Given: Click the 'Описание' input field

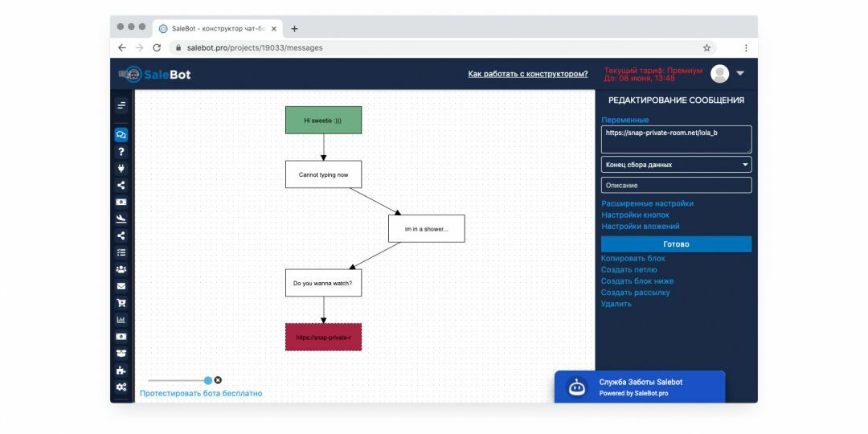Looking at the screenshot, I should (x=677, y=186).
